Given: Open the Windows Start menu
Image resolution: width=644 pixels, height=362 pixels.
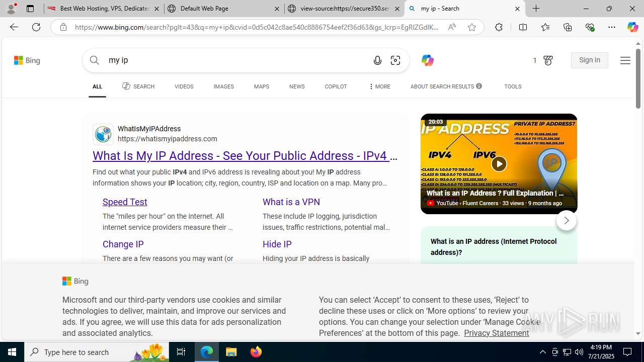Looking at the screenshot, I should point(12,352).
